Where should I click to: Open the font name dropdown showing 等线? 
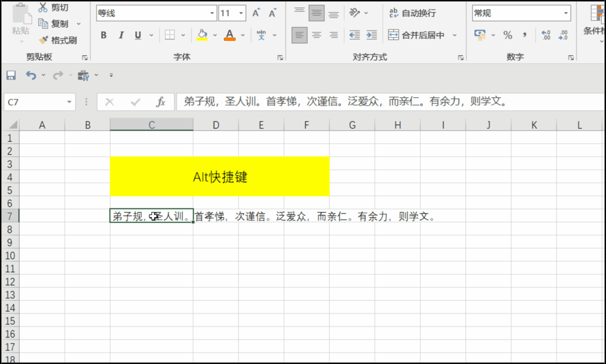point(212,12)
